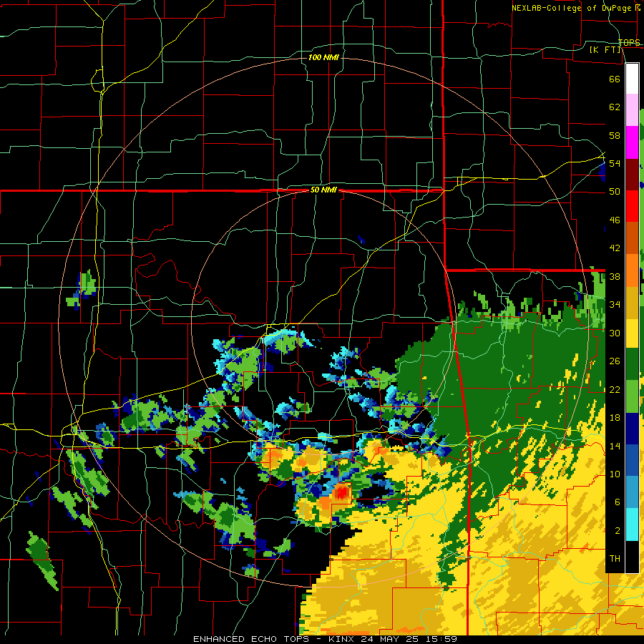Click the '[K FT]' units label

(606, 50)
